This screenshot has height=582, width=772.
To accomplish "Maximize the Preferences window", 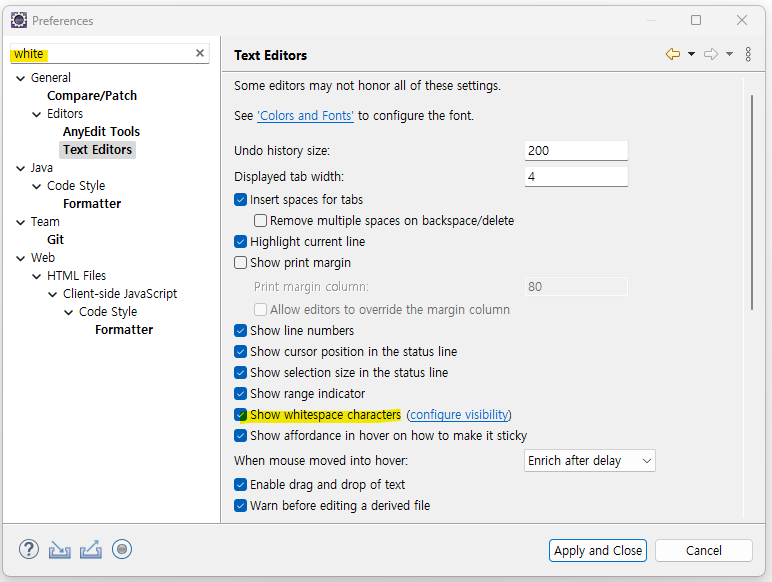I will point(696,20).
